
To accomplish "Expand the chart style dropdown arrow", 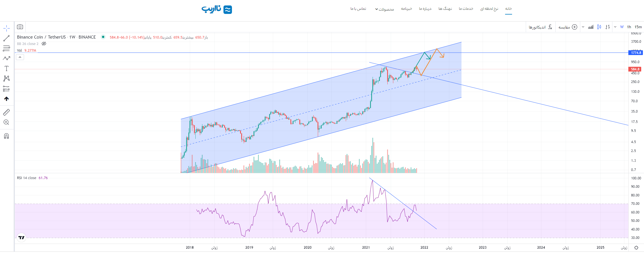I will (583, 27).
